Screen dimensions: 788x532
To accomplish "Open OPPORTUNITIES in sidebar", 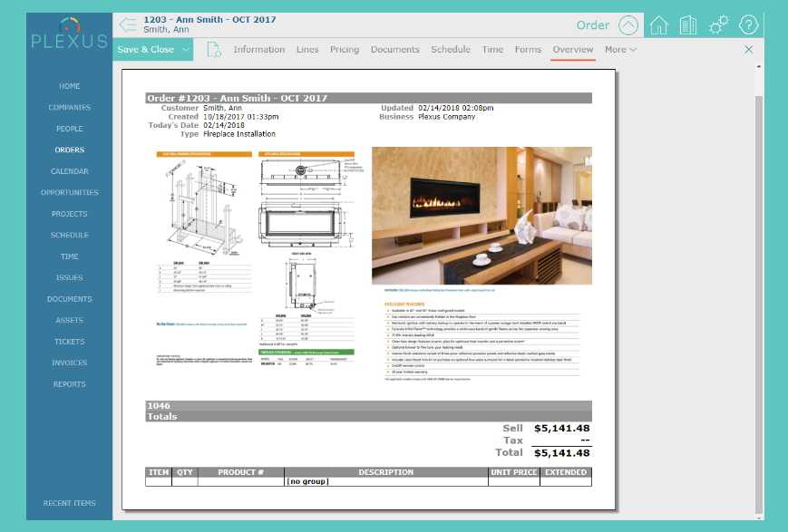I will pos(69,192).
